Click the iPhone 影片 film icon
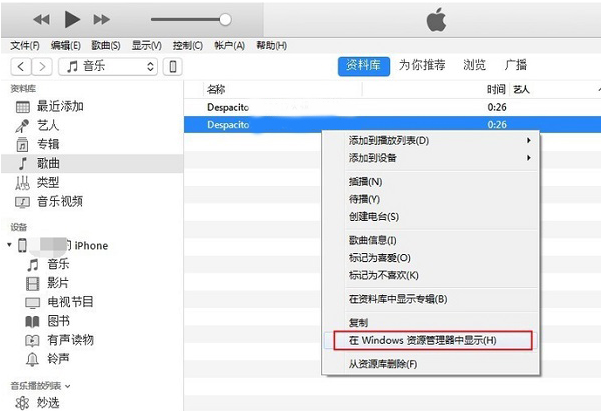 32,284
